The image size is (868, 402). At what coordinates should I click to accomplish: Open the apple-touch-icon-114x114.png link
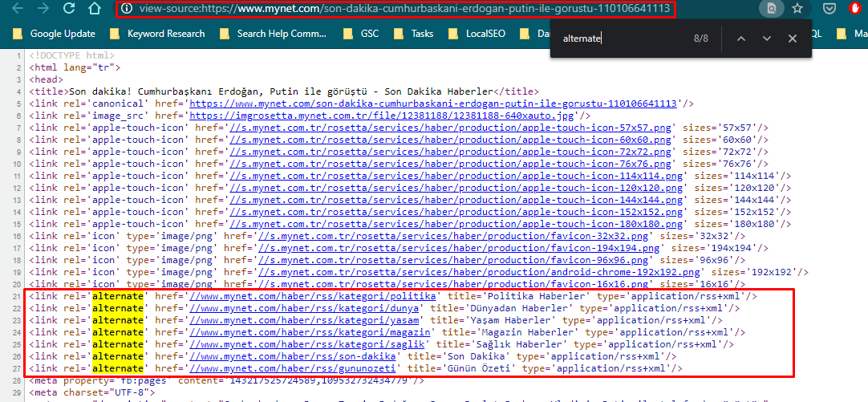click(x=456, y=176)
